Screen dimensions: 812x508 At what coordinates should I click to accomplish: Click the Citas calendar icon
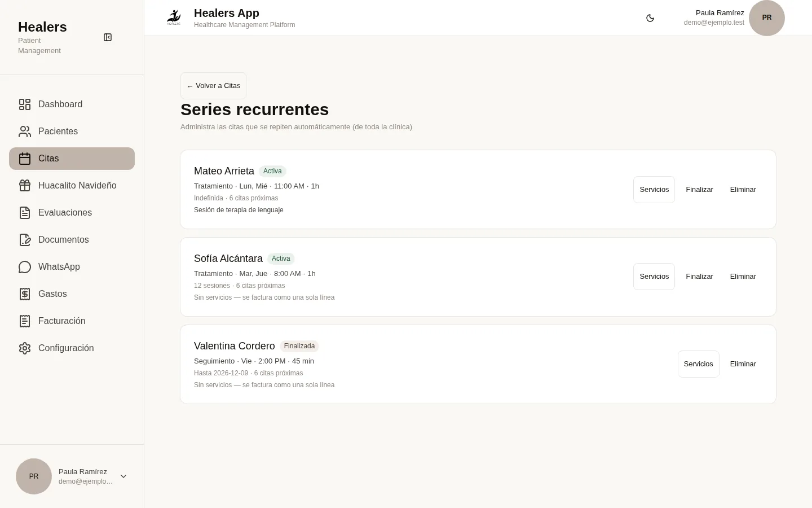click(x=25, y=159)
